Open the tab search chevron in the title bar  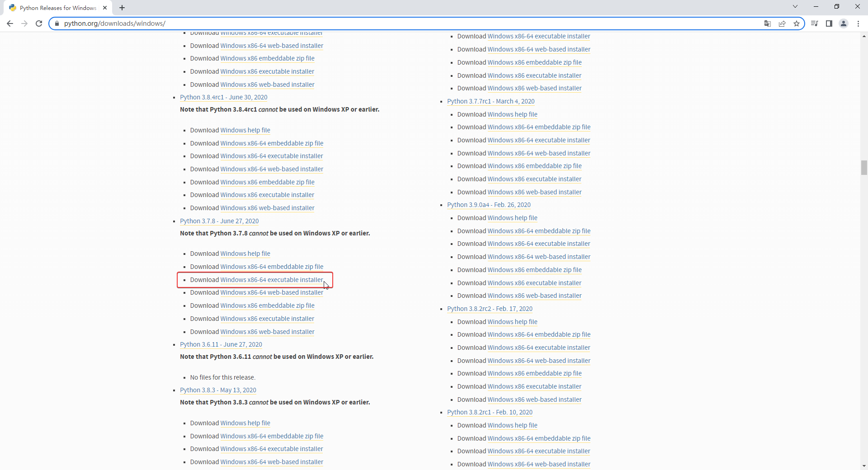coord(795,6)
